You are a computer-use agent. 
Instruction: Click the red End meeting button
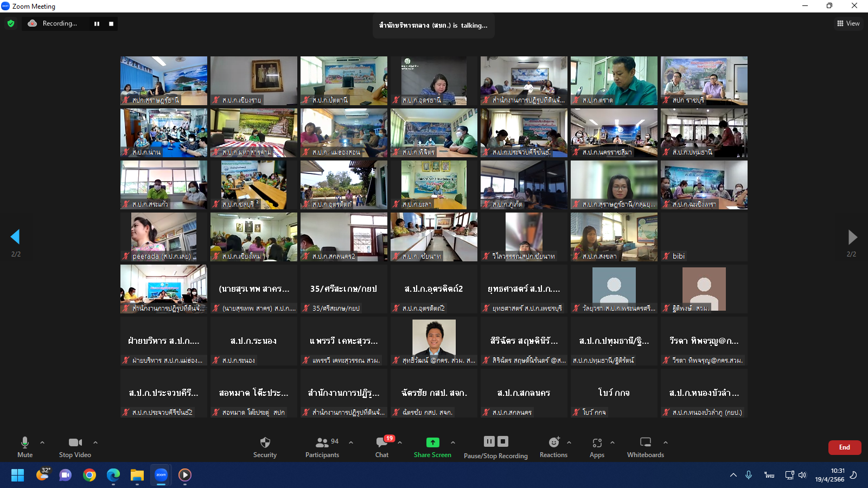[845, 447]
